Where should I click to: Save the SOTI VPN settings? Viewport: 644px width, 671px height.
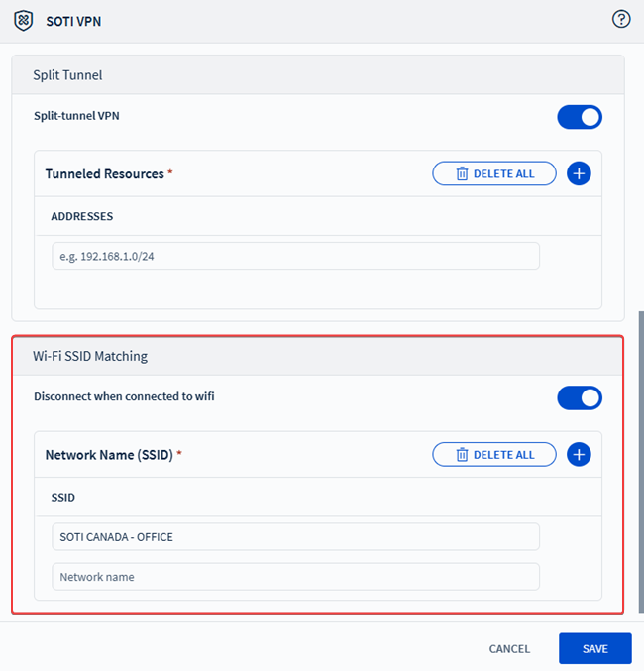click(x=594, y=649)
